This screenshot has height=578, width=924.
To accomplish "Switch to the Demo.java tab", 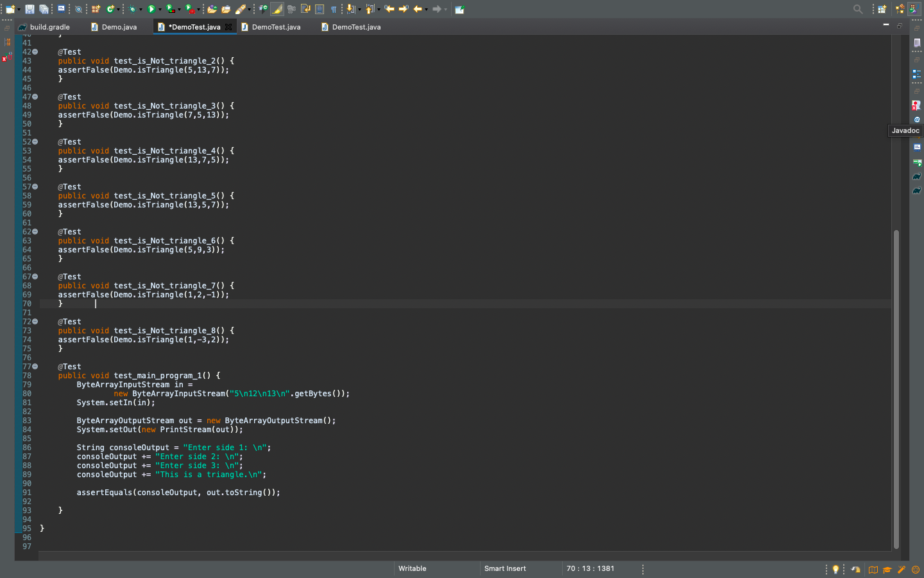I will coord(119,27).
